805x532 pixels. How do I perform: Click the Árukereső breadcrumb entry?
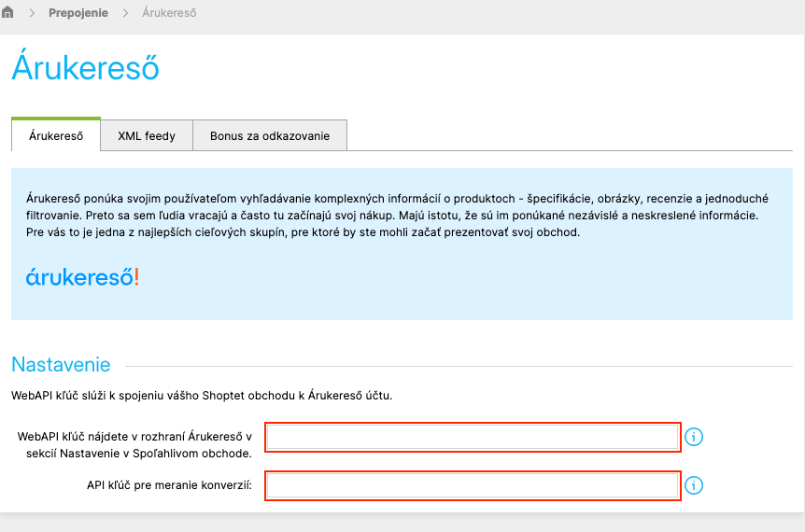pos(169,13)
